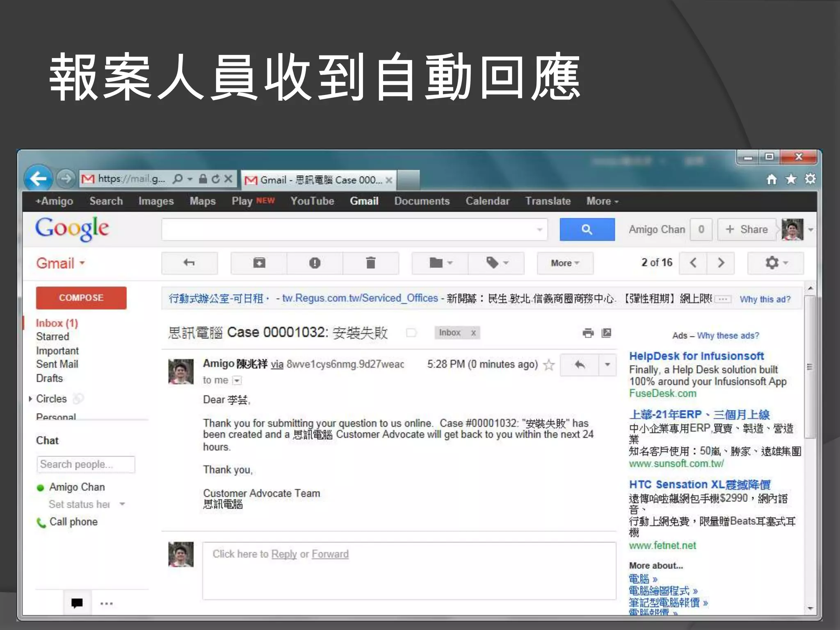Switch to the Gmail Case 000 browser tab
The height and width of the screenshot is (630, 840).
(x=319, y=180)
